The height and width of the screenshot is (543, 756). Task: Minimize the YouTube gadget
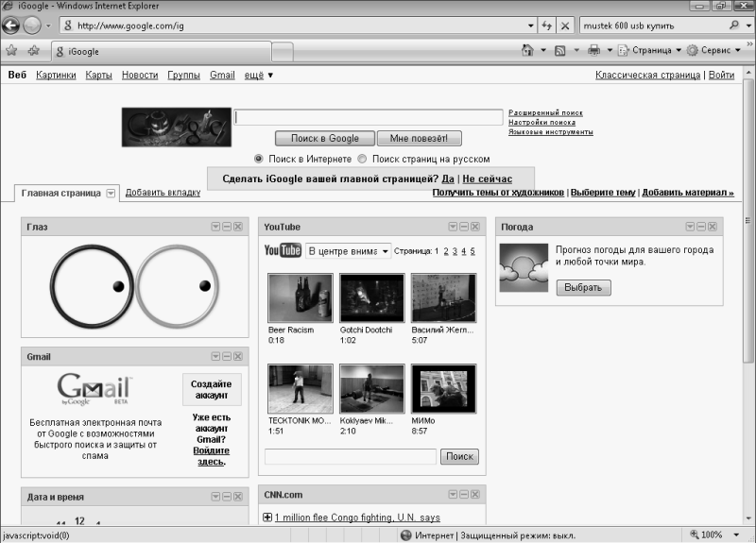464,227
